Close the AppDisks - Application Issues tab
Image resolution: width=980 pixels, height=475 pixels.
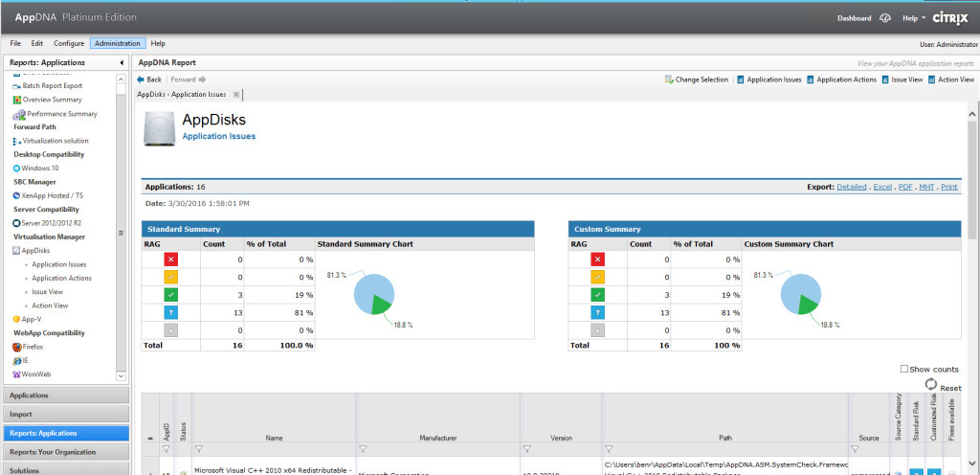(x=236, y=95)
